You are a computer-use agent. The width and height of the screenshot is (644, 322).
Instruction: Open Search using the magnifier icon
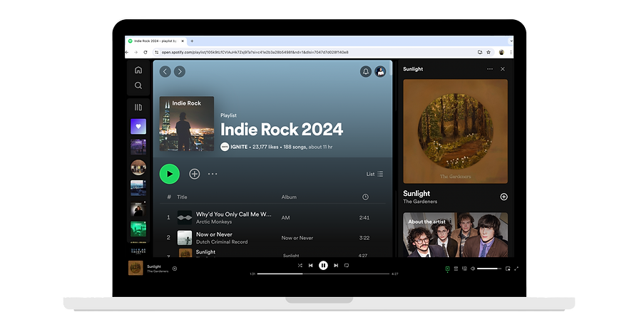click(138, 85)
